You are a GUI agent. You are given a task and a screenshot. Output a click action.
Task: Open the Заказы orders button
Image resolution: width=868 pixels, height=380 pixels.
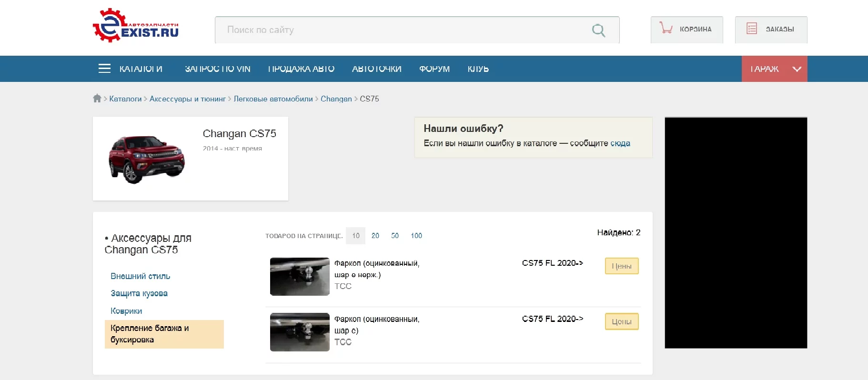(x=771, y=30)
